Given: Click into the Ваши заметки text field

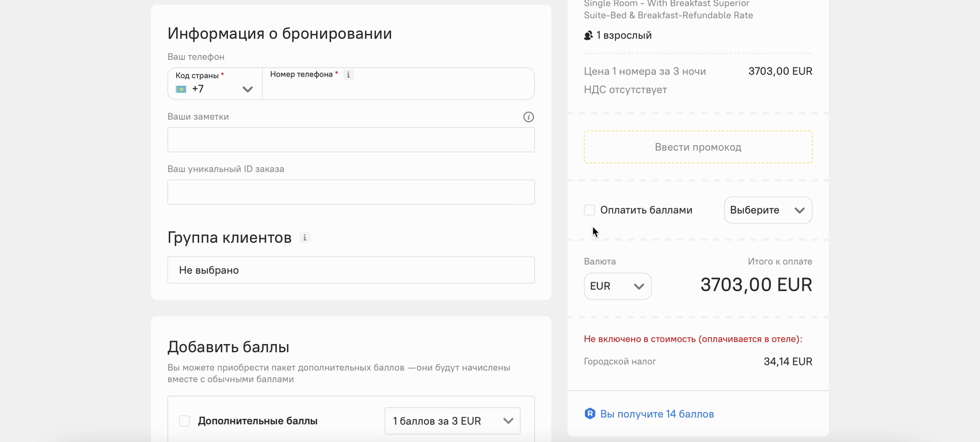Looking at the screenshot, I should tap(351, 140).
